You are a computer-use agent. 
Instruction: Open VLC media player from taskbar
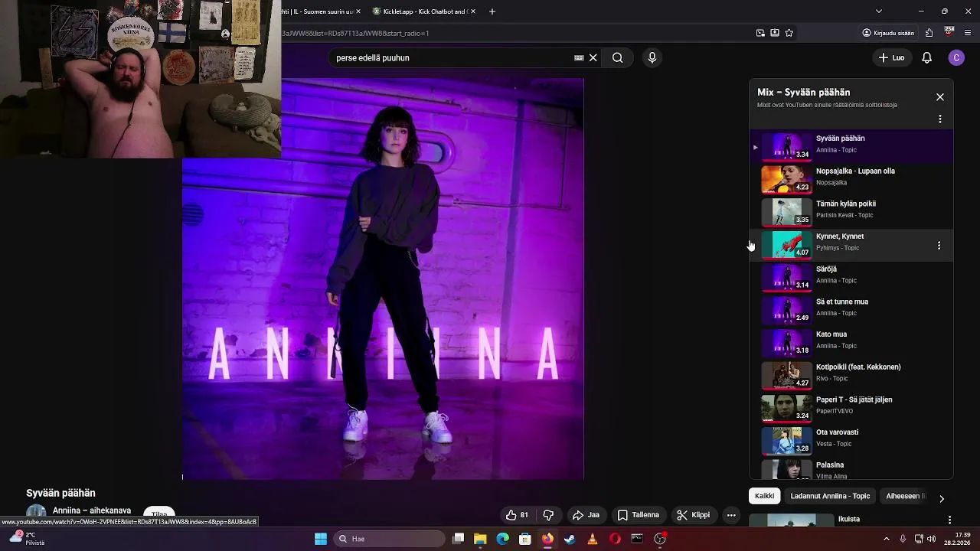(592, 539)
